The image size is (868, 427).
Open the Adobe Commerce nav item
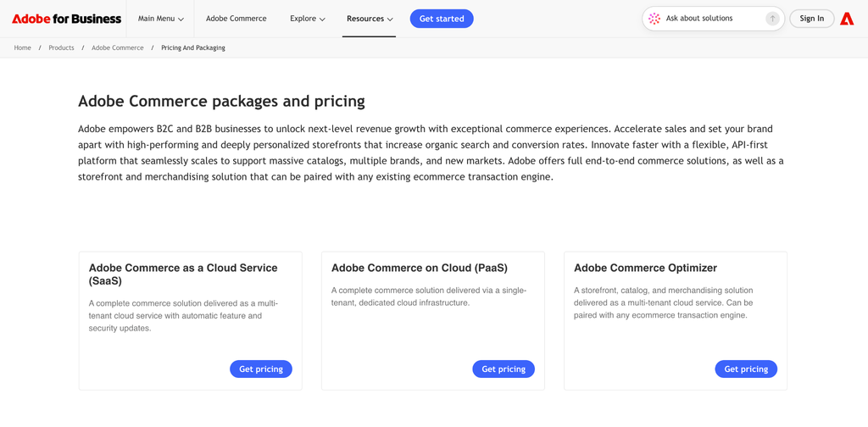click(236, 19)
